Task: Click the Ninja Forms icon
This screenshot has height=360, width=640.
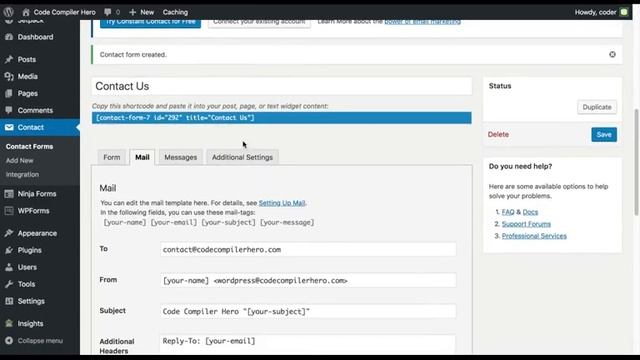Action: tap(9, 194)
